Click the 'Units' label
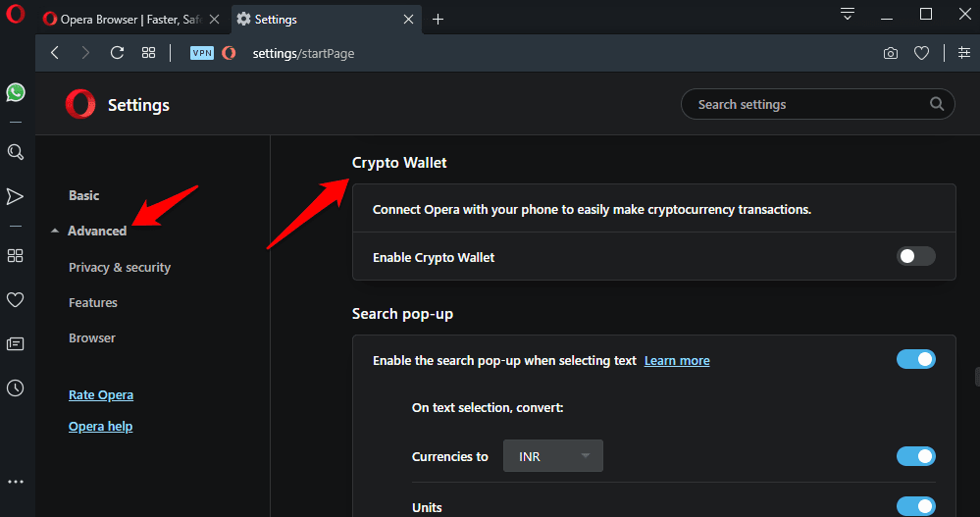980x517 pixels. click(x=427, y=507)
